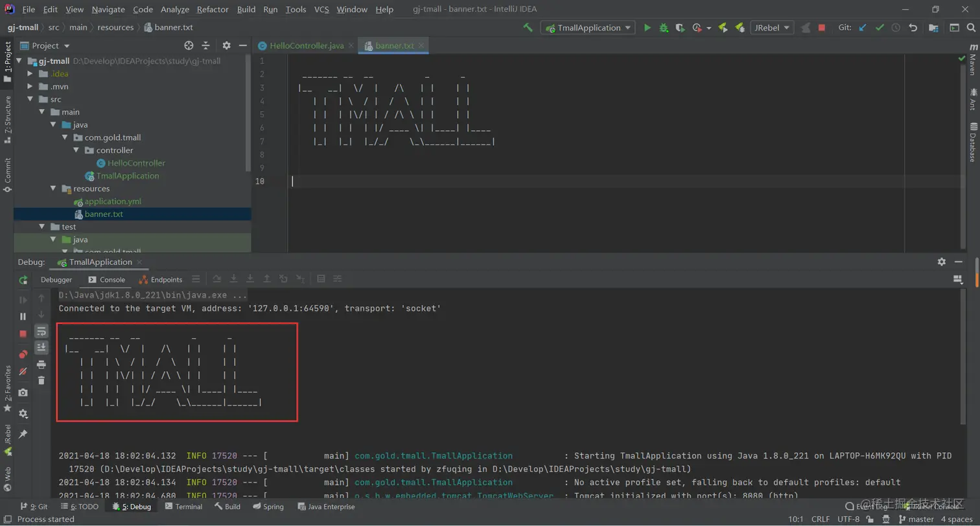Open Debug panel settings gear at right
This screenshot has height=526, width=980.
pyautogui.click(x=941, y=262)
